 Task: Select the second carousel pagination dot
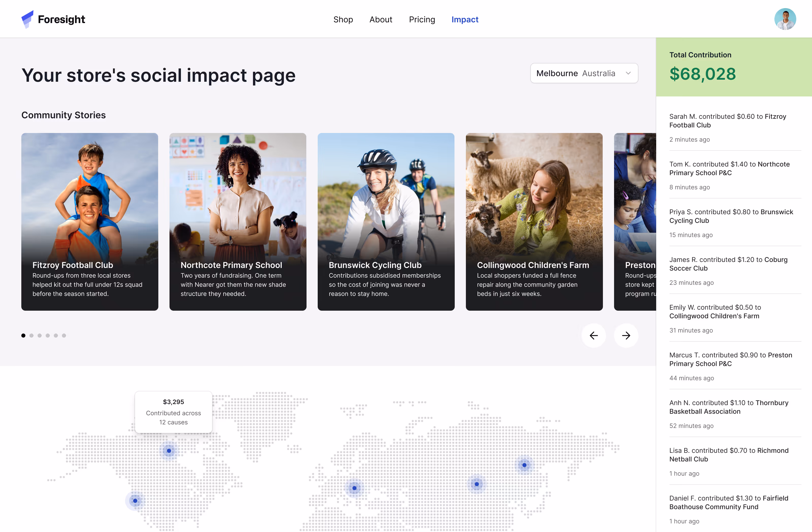[31, 336]
